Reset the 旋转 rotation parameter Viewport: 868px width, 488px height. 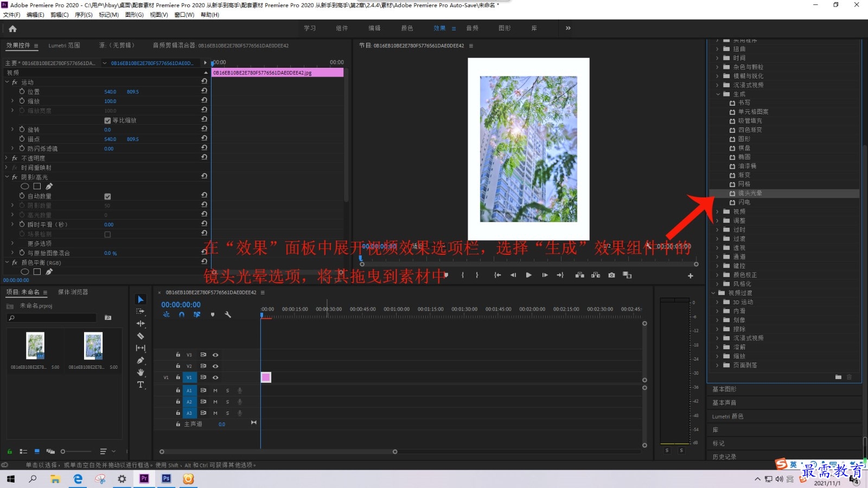point(204,129)
